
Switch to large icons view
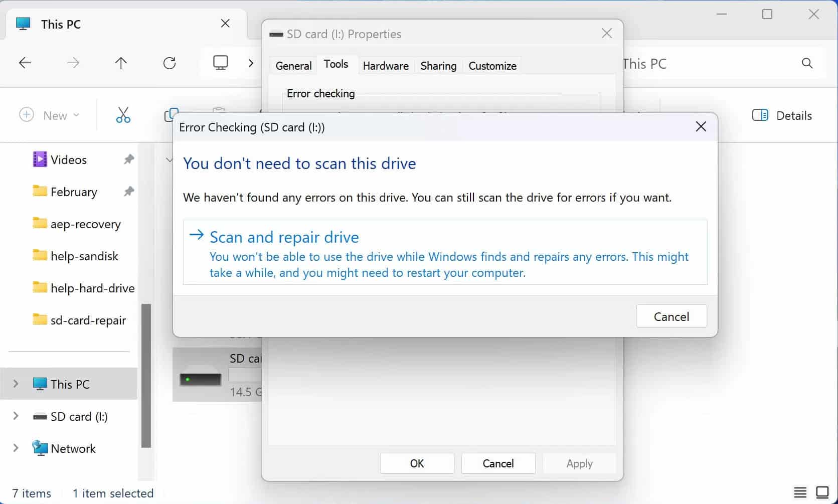pyautogui.click(x=822, y=492)
